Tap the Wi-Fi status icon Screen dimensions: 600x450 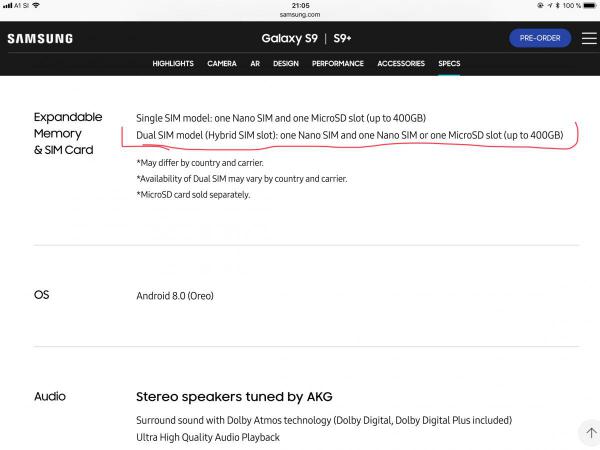point(36,5)
